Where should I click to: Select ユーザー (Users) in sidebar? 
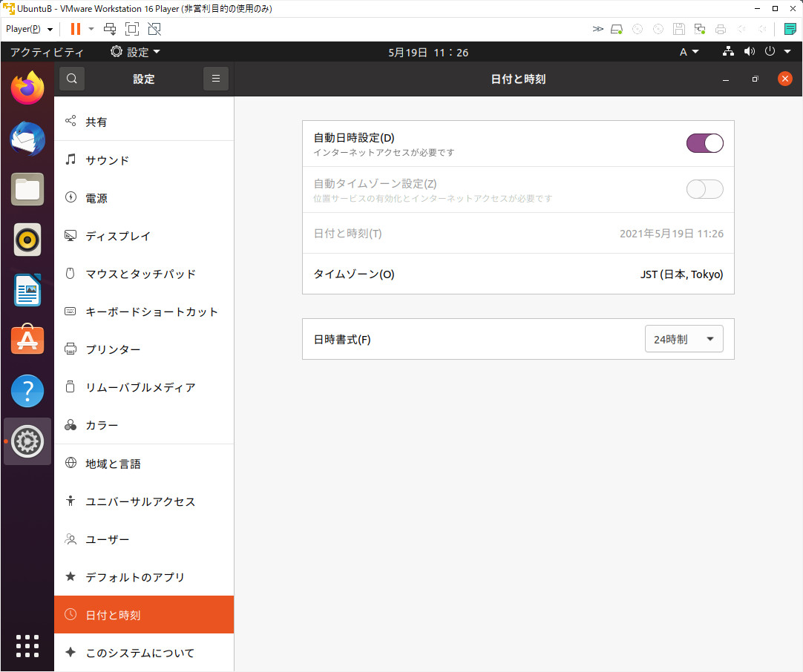click(144, 539)
